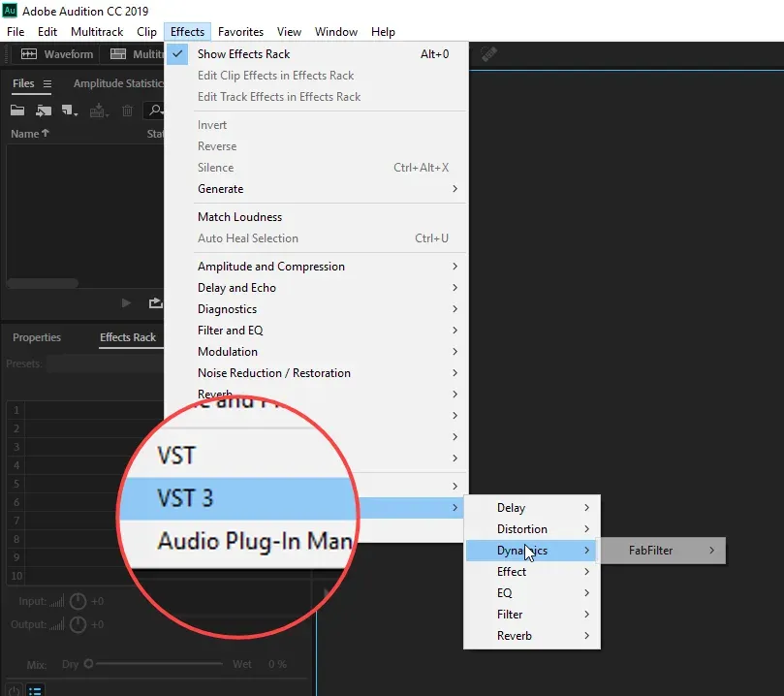Image resolution: width=784 pixels, height=696 pixels.
Task: Select the Effects Rack tab
Action: (x=128, y=337)
